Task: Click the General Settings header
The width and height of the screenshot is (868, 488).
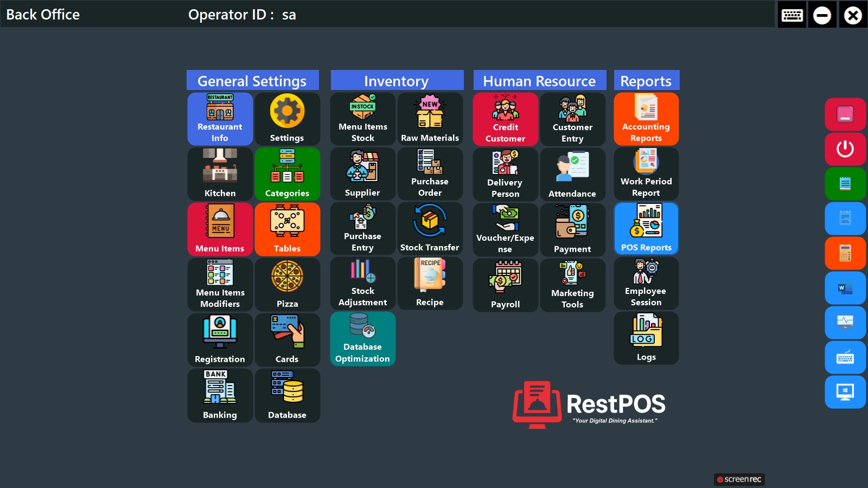Action: click(253, 80)
